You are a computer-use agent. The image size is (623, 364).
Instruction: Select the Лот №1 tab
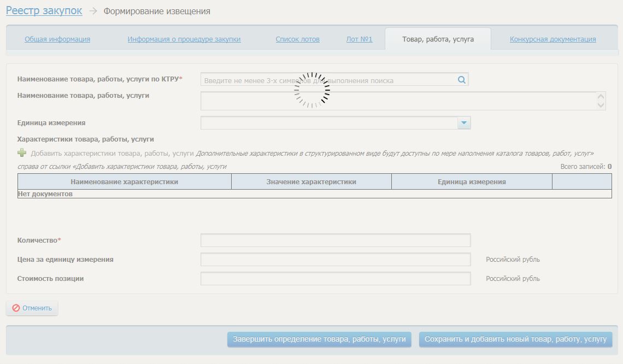click(359, 39)
